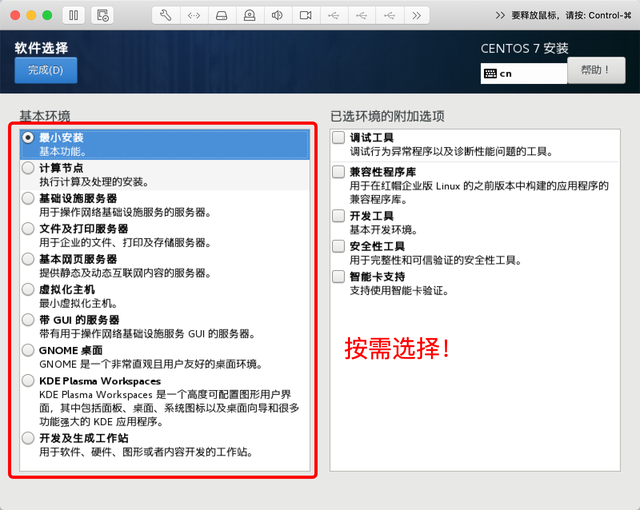Select the 最小安装 radio button

click(x=28, y=138)
